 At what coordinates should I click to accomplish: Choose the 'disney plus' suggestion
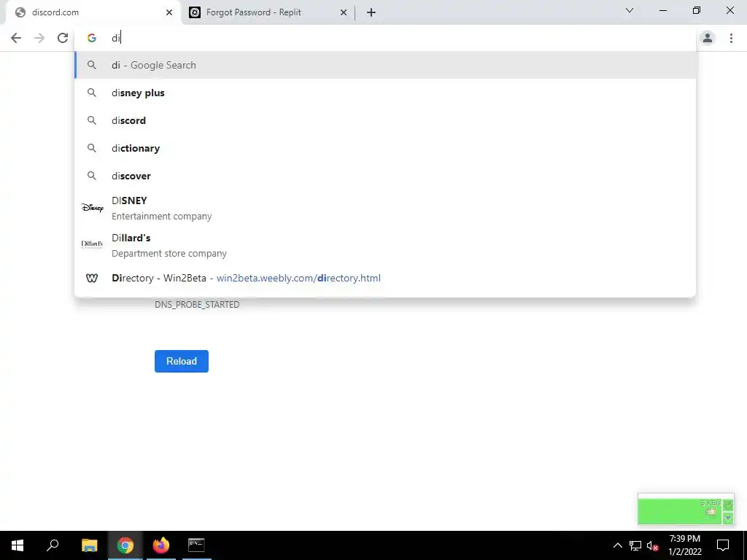(x=385, y=93)
